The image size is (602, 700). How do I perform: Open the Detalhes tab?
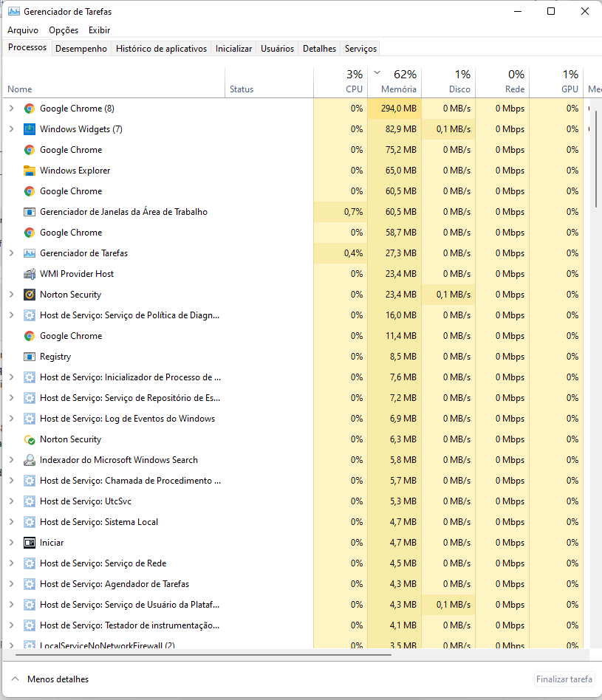tap(319, 49)
